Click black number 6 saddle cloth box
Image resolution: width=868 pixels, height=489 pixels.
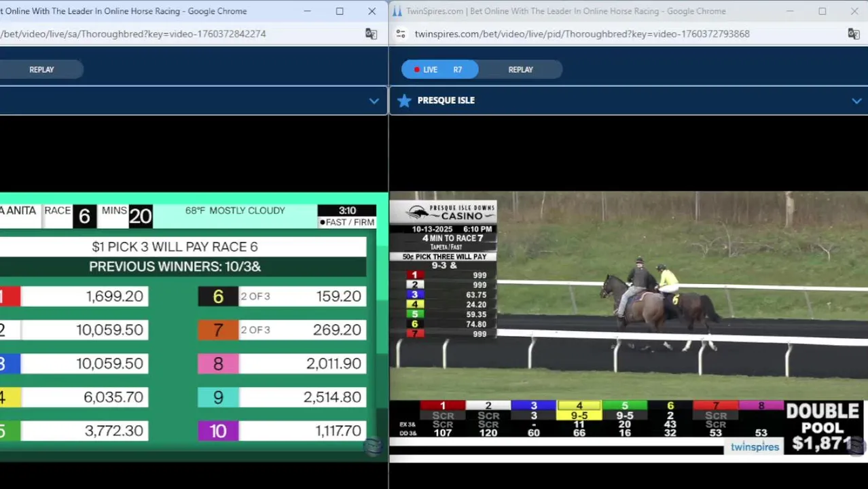click(x=218, y=296)
